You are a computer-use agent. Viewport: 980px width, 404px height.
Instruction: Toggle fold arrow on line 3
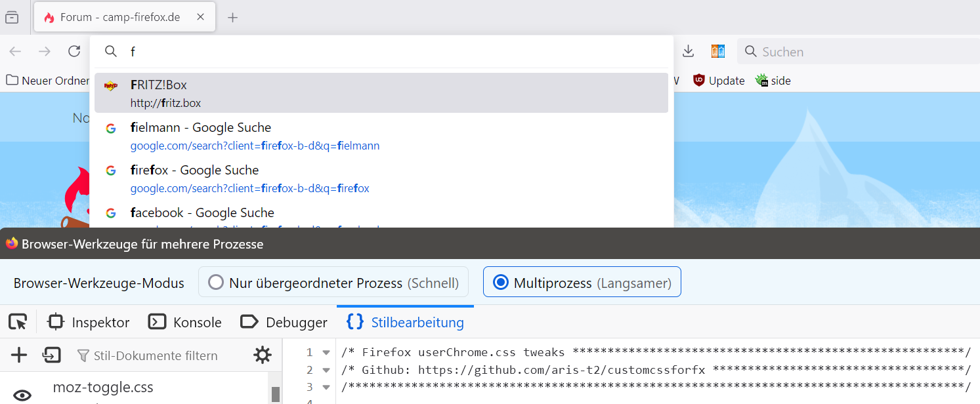326,387
